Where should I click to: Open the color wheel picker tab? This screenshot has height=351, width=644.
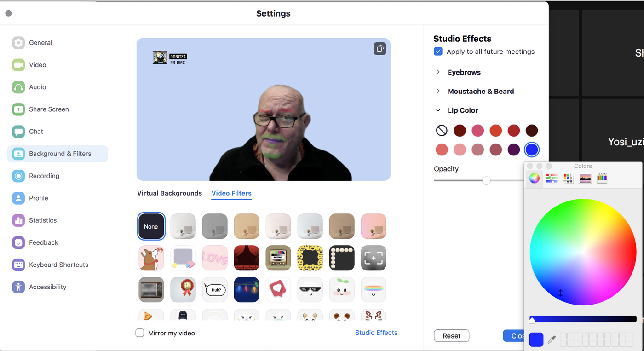(x=534, y=178)
